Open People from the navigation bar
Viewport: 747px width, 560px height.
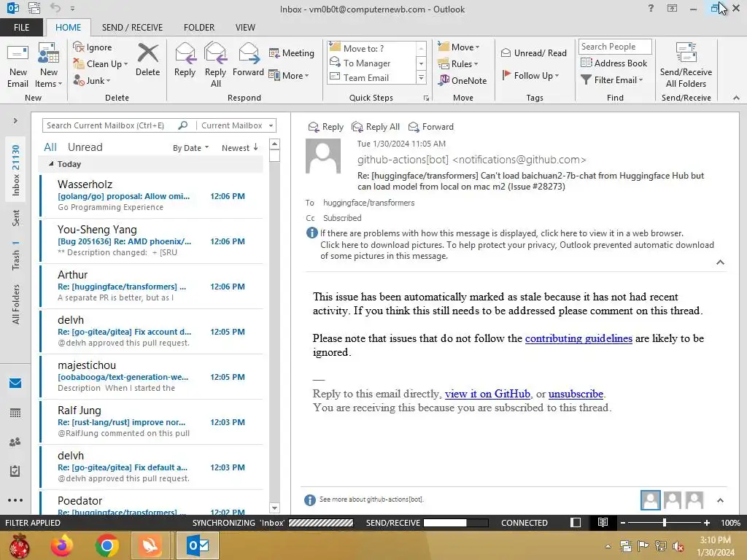coord(15,442)
